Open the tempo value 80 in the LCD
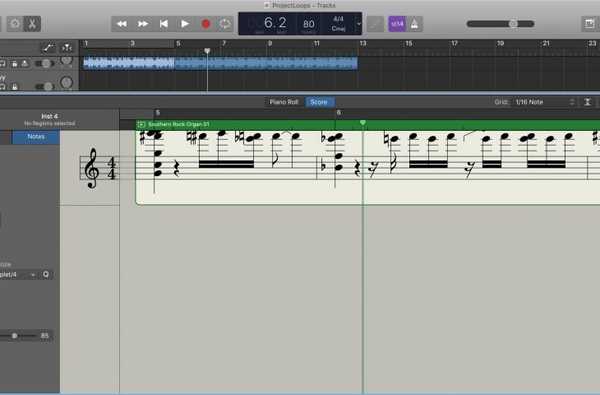This screenshot has width=600, height=395. [309, 24]
